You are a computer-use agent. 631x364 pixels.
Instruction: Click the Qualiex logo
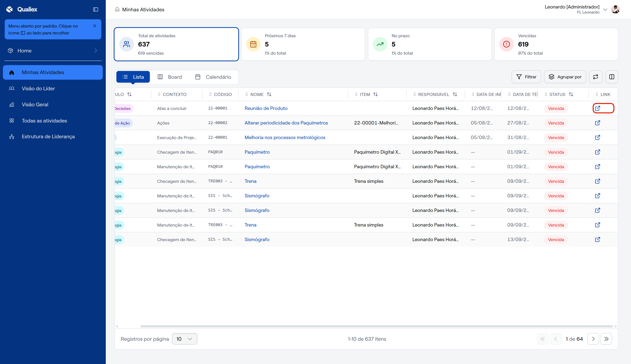[x=21, y=10]
